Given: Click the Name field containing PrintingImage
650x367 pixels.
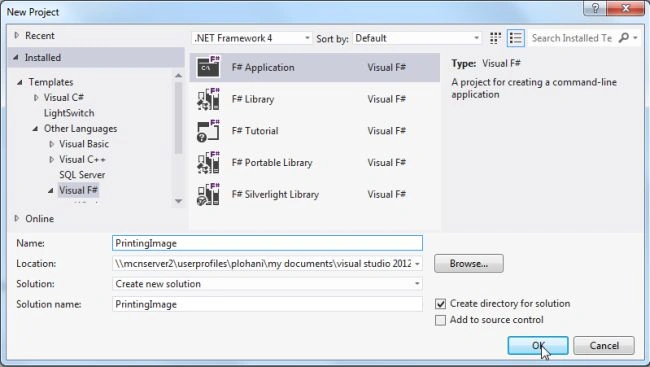Looking at the screenshot, I should (267, 243).
